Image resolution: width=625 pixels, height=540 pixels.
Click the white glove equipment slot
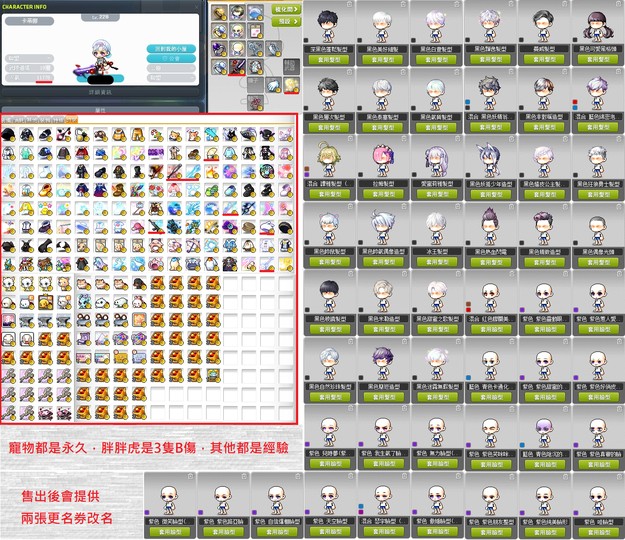click(273, 85)
